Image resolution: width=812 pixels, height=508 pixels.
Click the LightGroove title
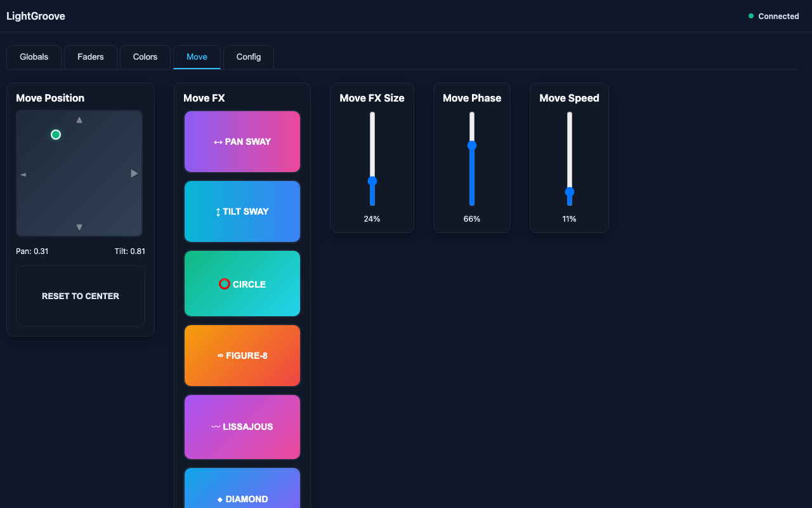click(x=35, y=16)
